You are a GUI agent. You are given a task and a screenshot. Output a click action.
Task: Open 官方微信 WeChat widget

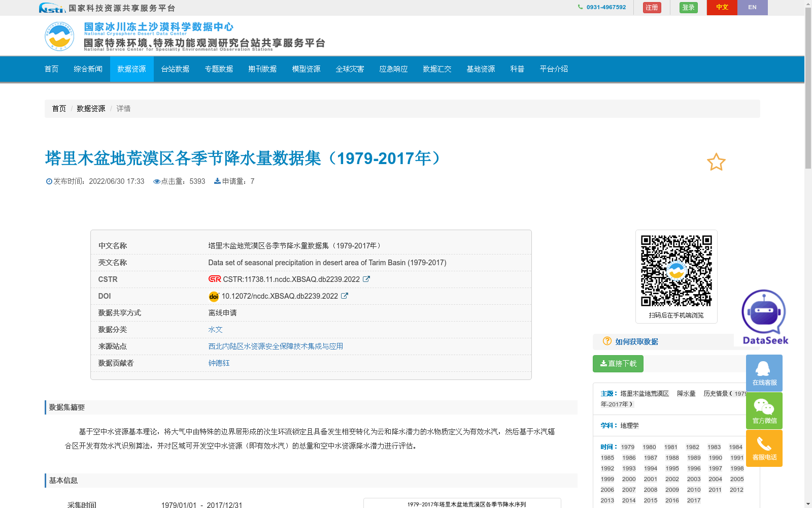click(764, 410)
